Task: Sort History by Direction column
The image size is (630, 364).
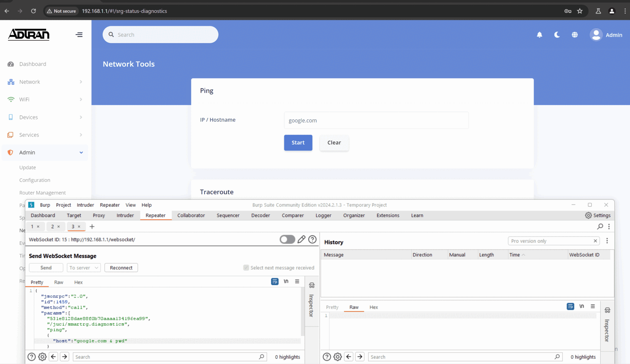Action: [429, 255]
